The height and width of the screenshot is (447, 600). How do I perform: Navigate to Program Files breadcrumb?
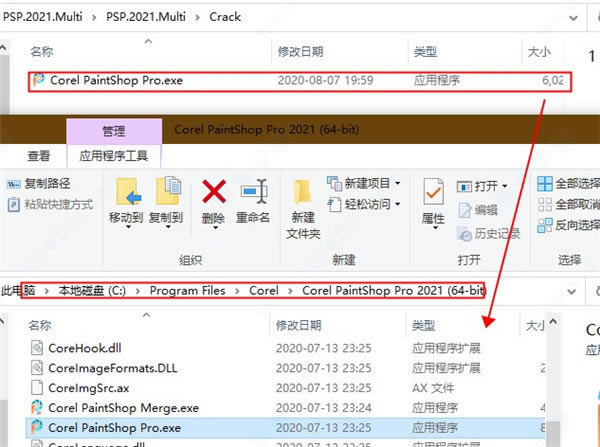pos(188,291)
